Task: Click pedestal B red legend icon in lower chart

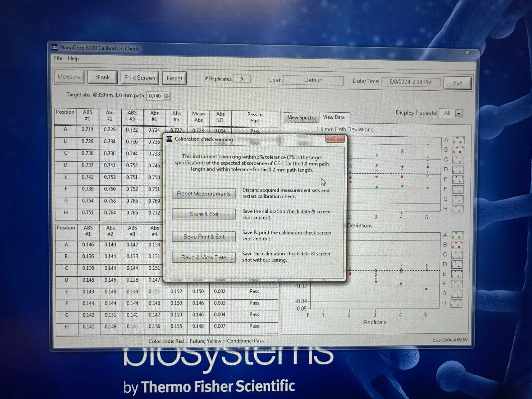Action: point(458,245)
